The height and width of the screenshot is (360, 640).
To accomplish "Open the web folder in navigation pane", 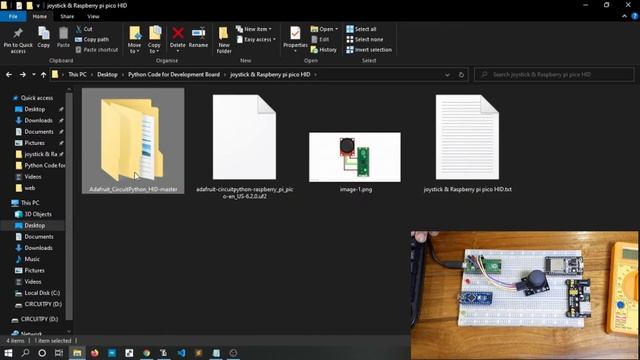I will 29,188.
